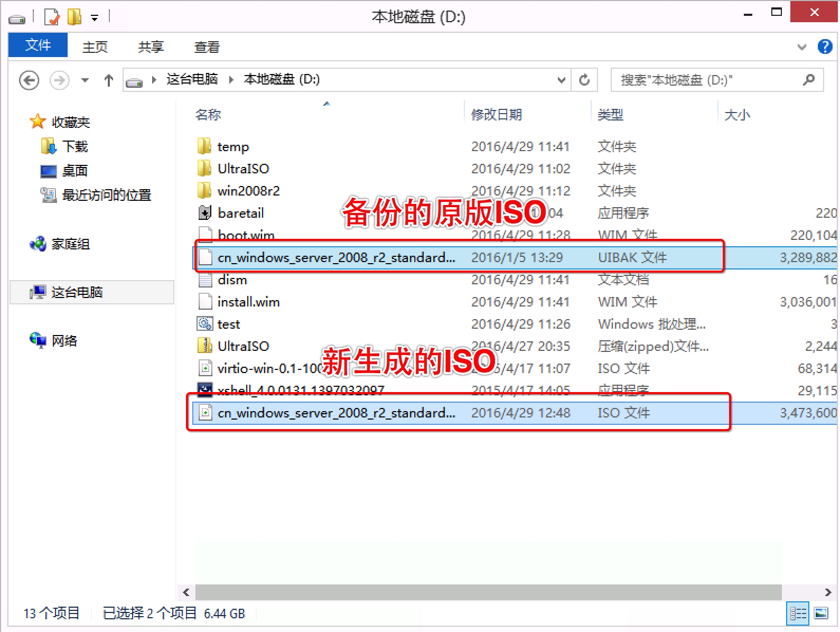Select the dism text document icon

click(x=204, y=279)
